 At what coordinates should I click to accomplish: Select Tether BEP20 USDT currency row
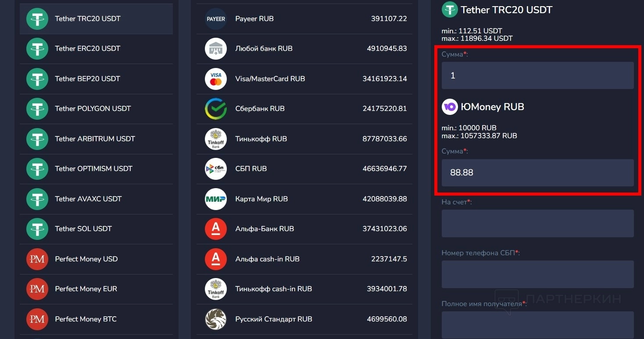pos(96,79)
